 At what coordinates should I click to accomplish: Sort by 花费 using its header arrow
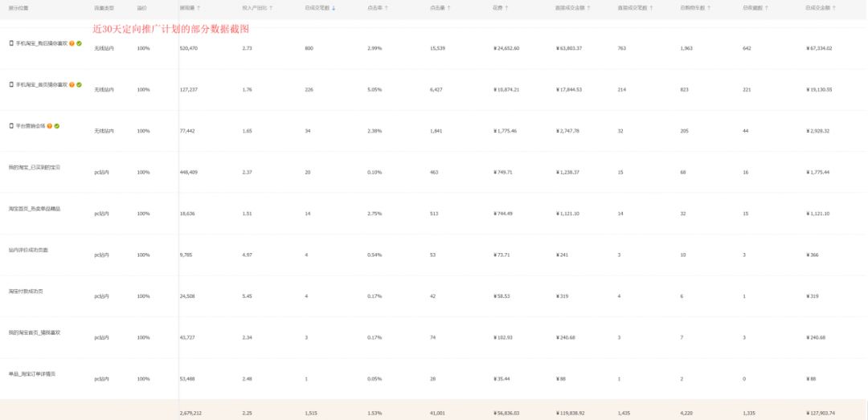click(506, 8)
